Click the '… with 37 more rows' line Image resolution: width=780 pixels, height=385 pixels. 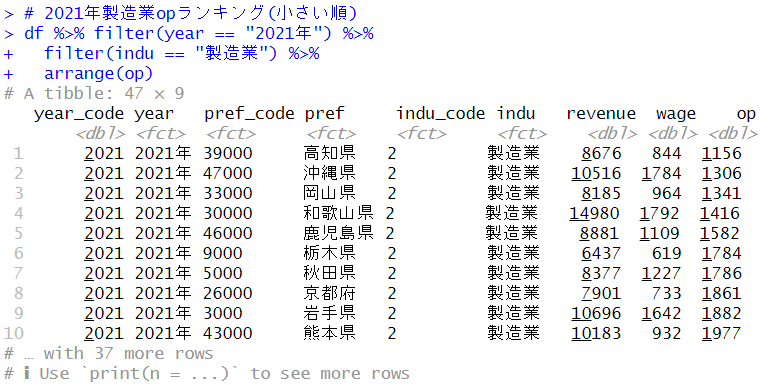[108, 353]
